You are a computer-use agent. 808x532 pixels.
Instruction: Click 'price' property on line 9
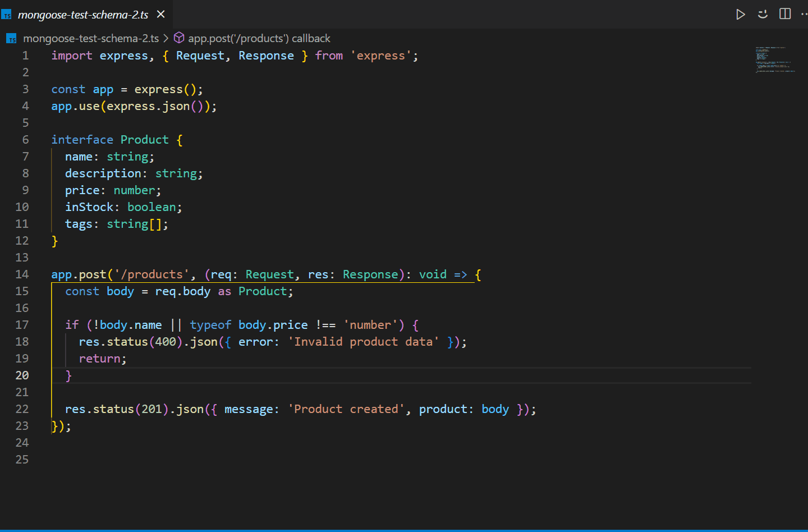point(82,190)
